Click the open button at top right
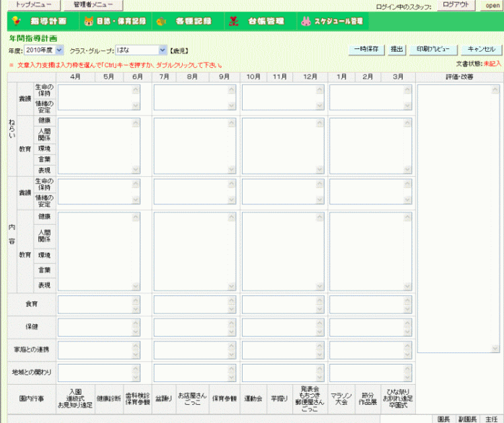 [x=492, y=5]
